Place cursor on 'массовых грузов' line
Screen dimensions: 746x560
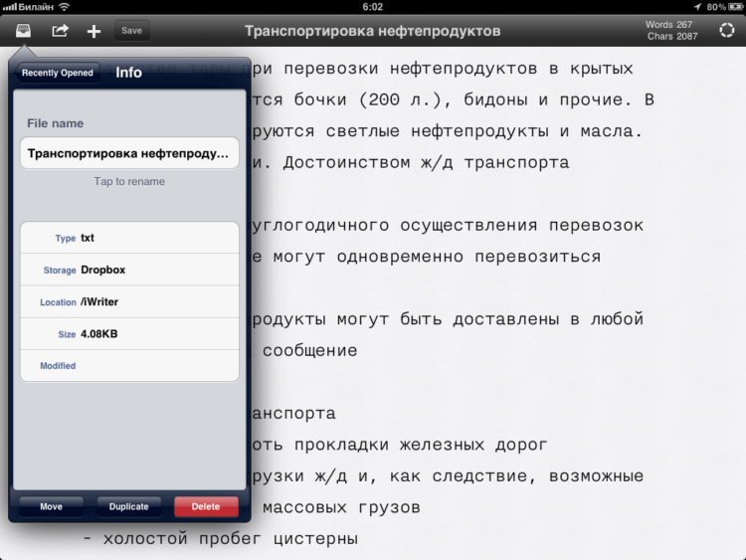click(x=341, y=507)
